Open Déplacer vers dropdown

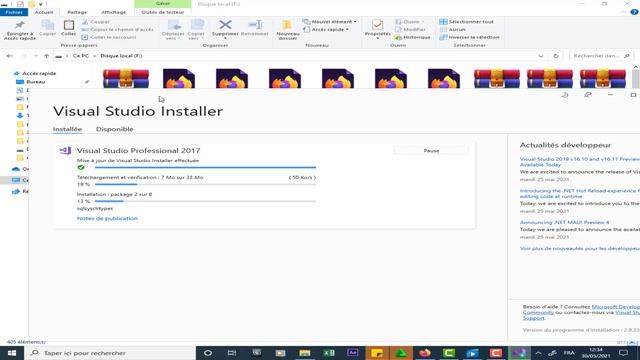(x=173, y=30)
